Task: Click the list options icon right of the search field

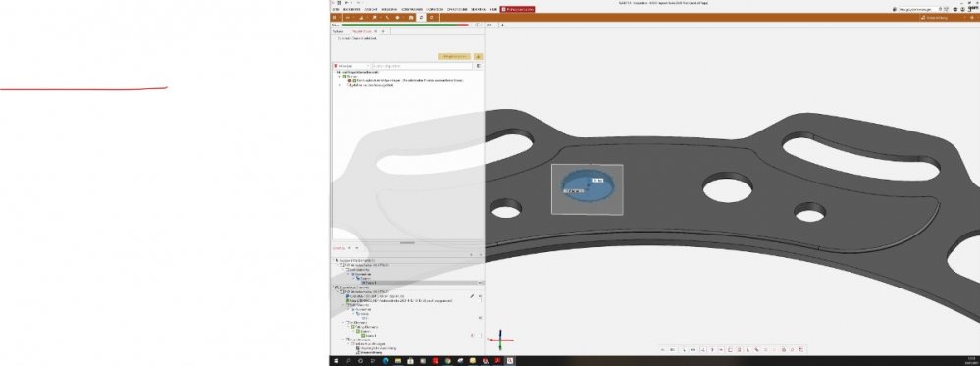Action: point(479,65)
